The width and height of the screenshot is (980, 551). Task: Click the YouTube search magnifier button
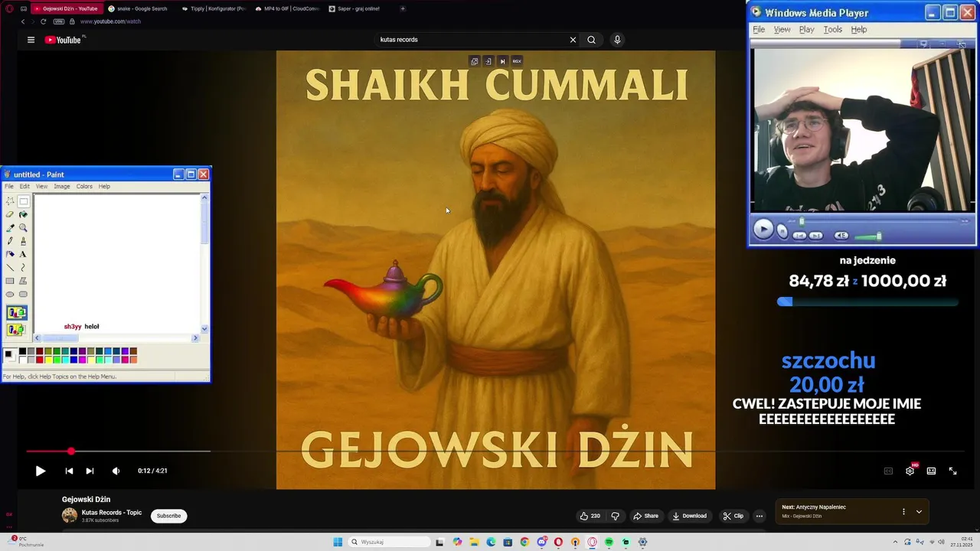[x=591, y=40]
